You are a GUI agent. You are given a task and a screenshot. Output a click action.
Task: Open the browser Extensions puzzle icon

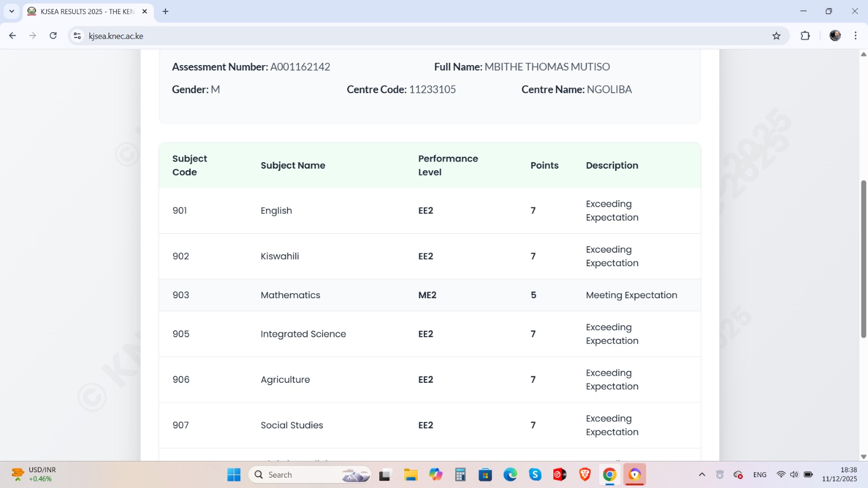pyautogui.click(x=805, y=36)
